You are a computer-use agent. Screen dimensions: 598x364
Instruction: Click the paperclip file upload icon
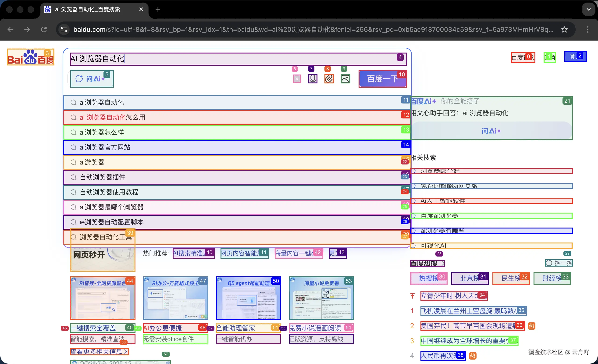click(x=329, y=79)
